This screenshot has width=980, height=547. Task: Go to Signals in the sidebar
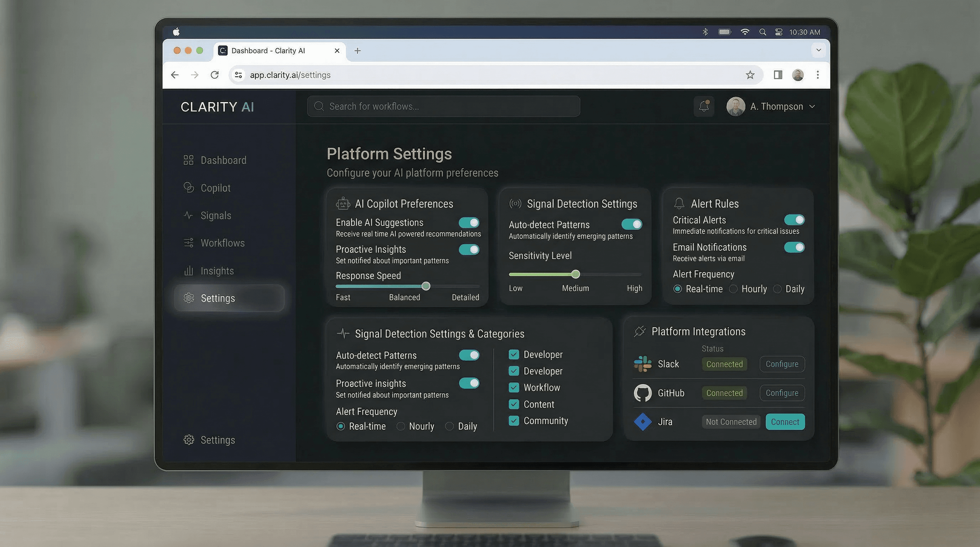[215, 216]
